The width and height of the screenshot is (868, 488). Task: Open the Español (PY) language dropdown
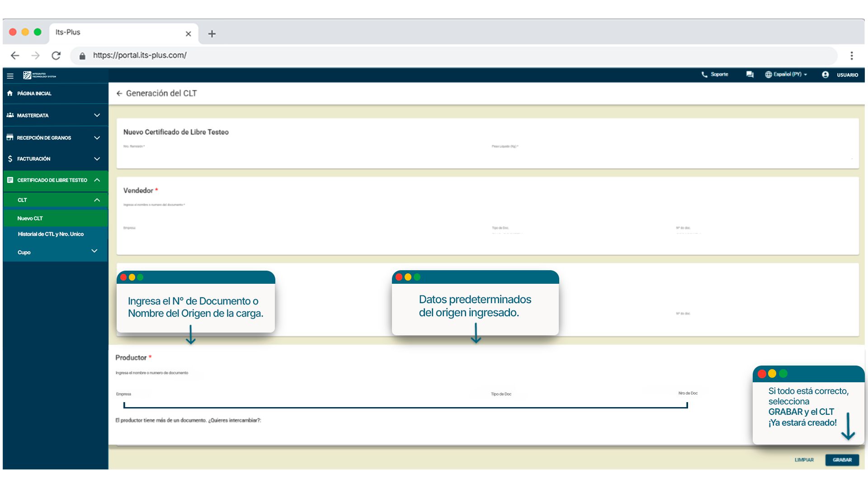787,75
